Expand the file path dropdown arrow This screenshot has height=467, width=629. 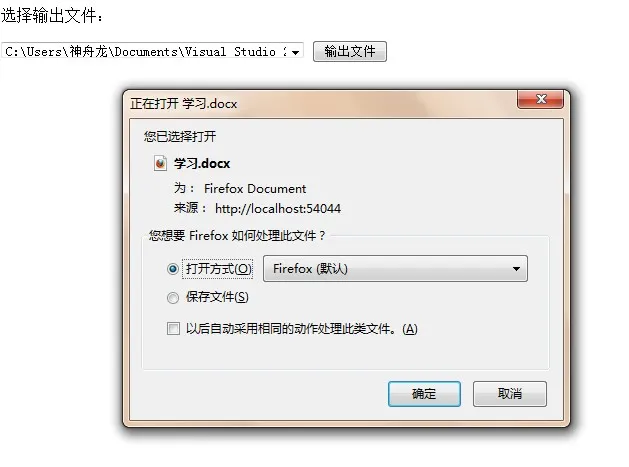[x=295, y=52]
